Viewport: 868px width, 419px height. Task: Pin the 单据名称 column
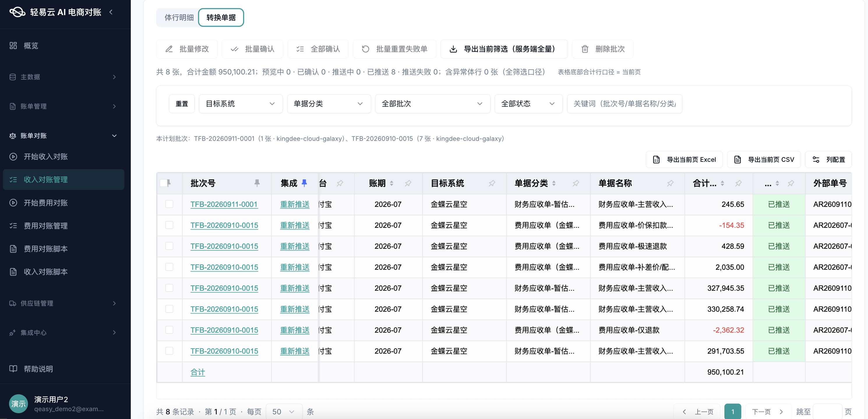[670, 183]
